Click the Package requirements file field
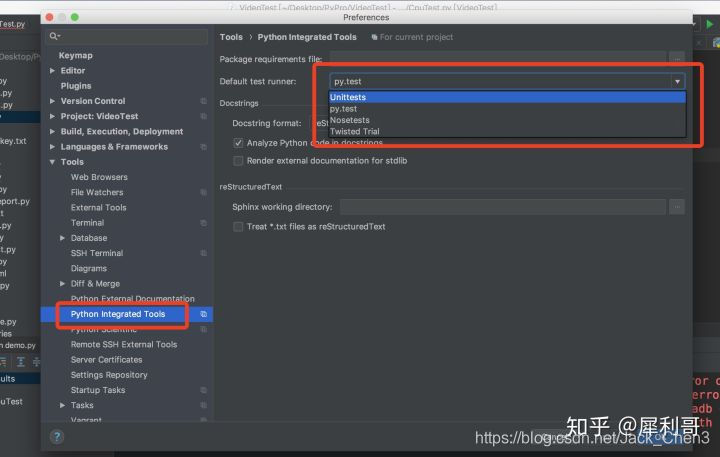The image size is (720, 457). click(498, 58)
